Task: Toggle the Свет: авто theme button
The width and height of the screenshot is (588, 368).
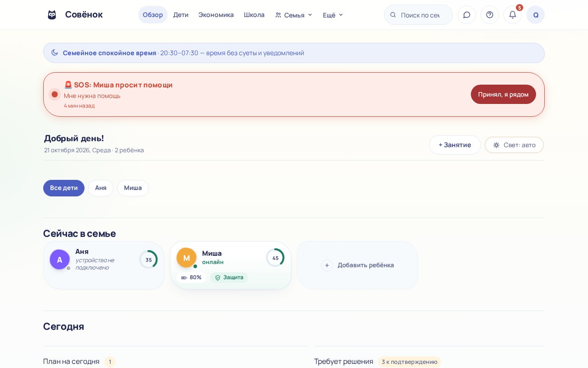Action: (x=514, y=145)
